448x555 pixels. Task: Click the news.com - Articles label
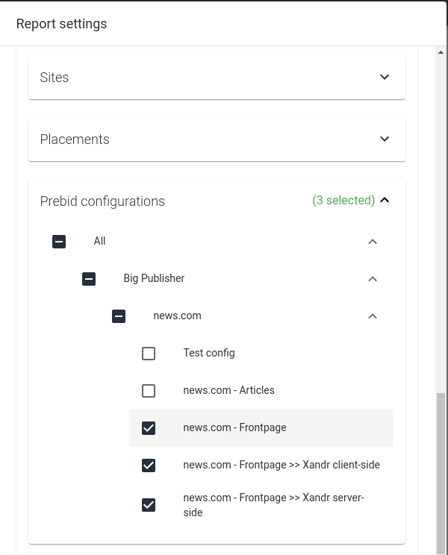click(x=229, y=390)
